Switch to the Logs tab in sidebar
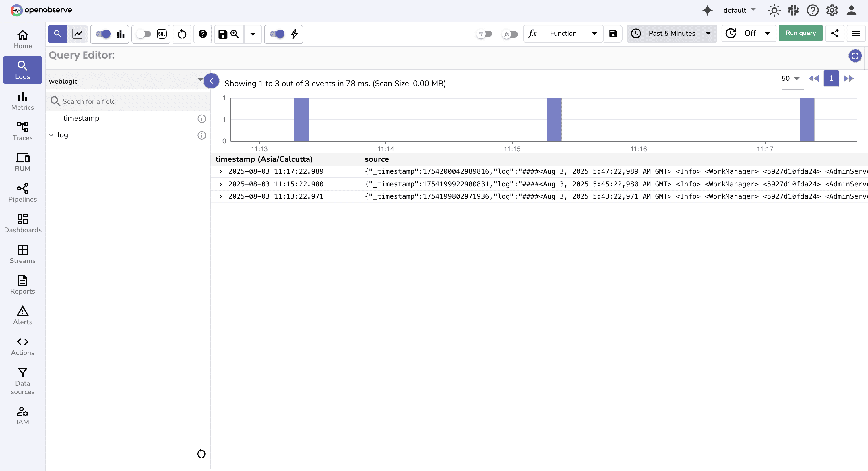Image resolution: width=868 pixels, height=471 pixels. (22, 70)
